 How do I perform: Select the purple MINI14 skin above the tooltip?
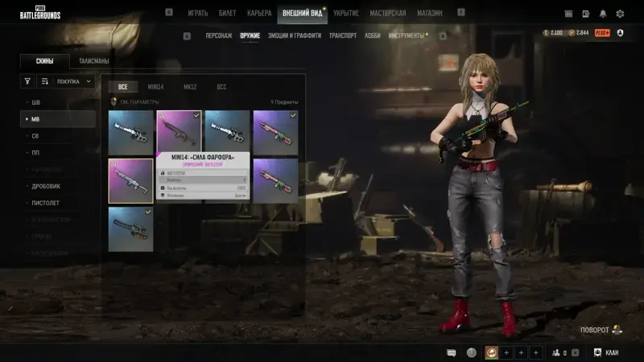(179, 131)
